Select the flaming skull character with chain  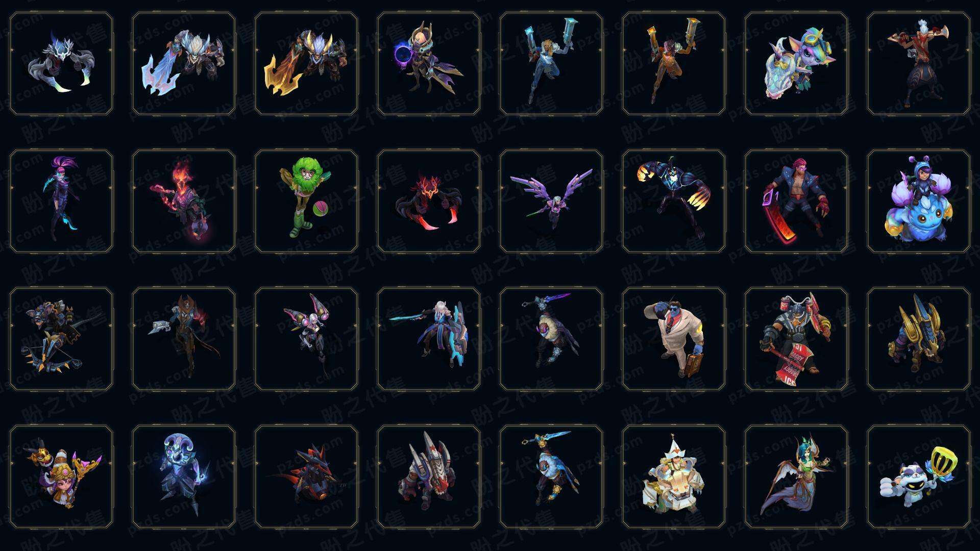pos(184,201)
